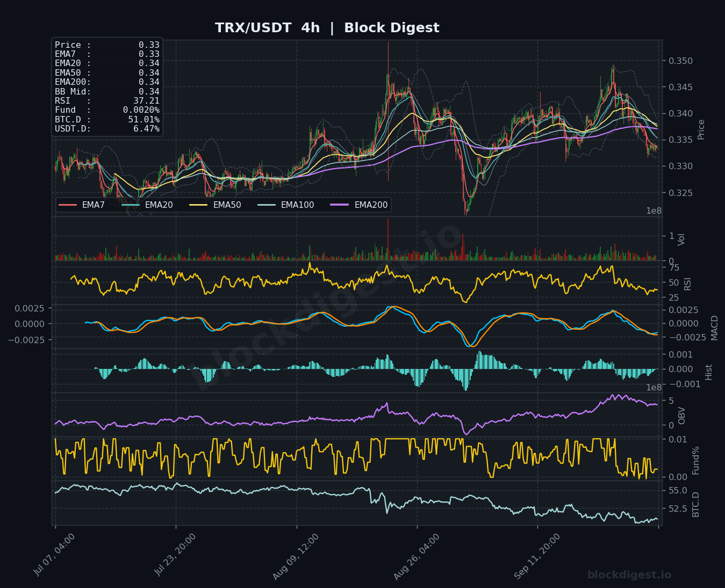
Task: Click the Hist panel axis label
Action: (708, 372)
